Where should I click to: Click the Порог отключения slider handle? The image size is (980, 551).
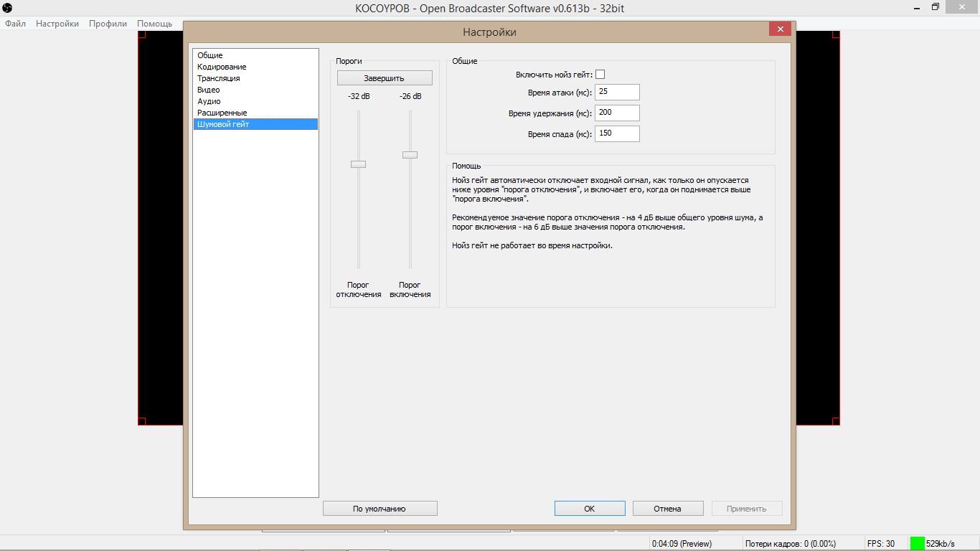[358, 164]
